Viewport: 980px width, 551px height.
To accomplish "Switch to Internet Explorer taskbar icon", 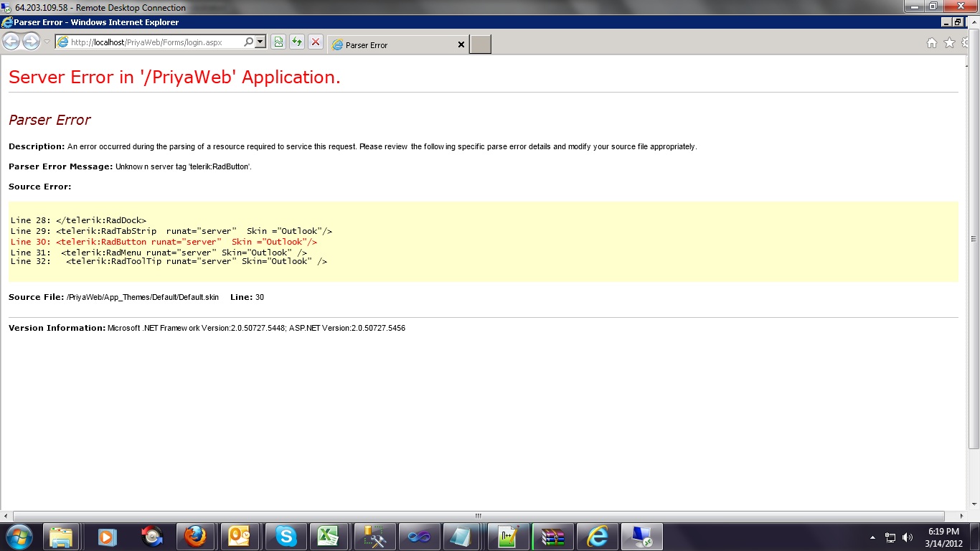I will coord(597,537).
